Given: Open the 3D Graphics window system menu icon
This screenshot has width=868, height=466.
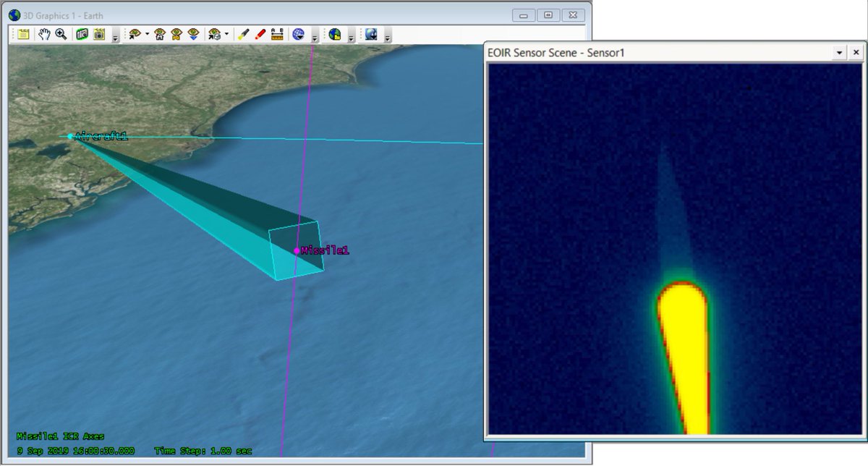Looking at the screenshot, I should [x=16, y=14].
